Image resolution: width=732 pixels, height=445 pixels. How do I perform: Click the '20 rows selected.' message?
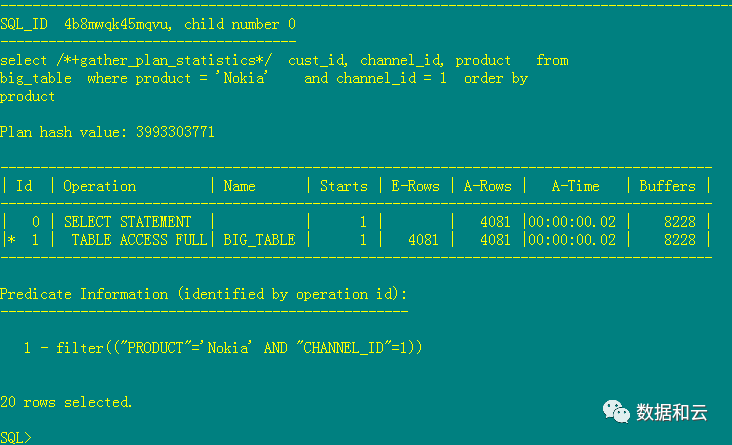[x=66, y=402]
